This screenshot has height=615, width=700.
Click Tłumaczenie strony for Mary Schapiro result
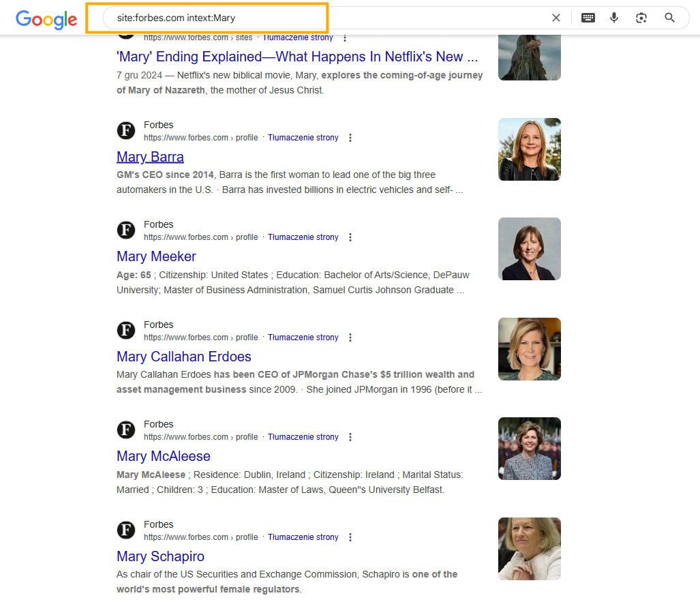click(303, 537)
